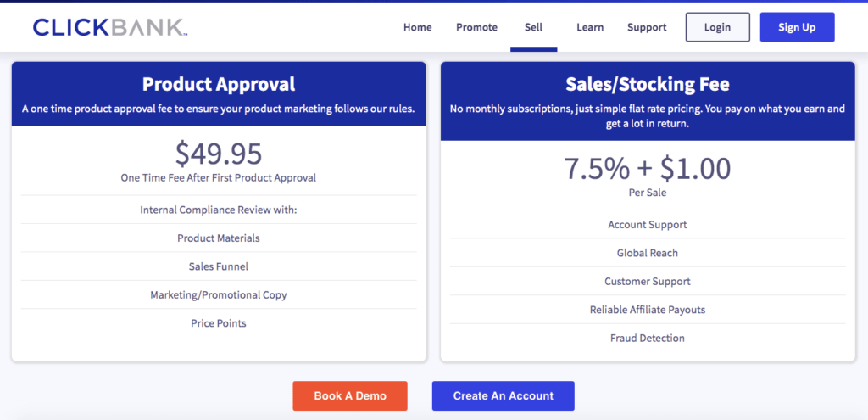
Task: Click 'Internal Compliance Review with:' row
Action: 219,210
